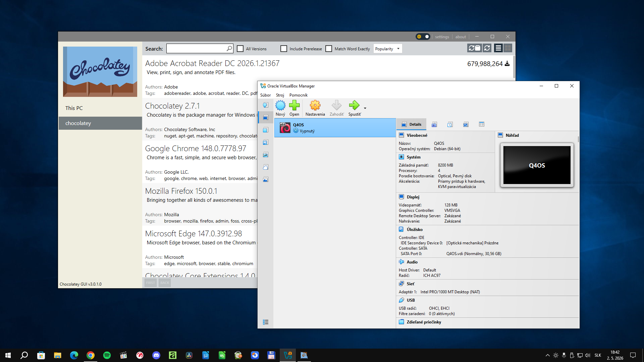
Task: Click the Chocolatey logo image
Action: click(x=100, y=72)
